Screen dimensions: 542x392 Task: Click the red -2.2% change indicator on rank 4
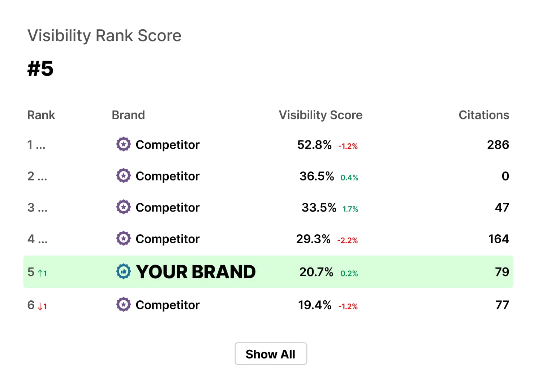pos(348,240)
